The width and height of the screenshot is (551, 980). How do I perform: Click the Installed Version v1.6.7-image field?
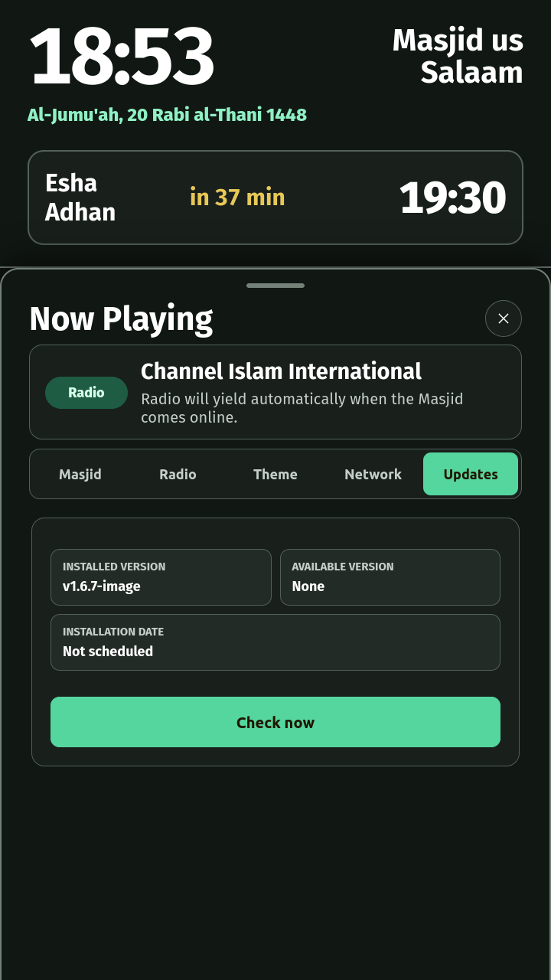[x=161, y=577]
